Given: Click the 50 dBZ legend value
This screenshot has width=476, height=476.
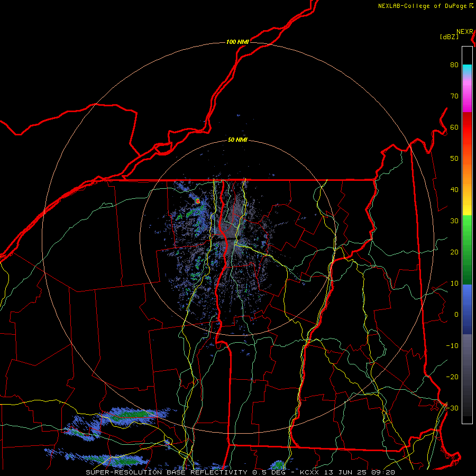Looking at the screenshot, I should [x=454, y=159].
